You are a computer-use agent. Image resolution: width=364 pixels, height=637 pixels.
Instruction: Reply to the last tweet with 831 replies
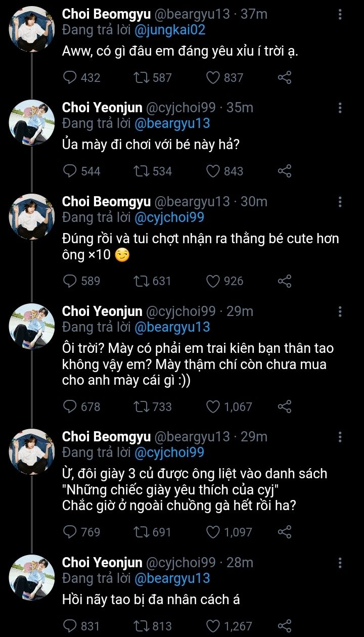click(x=70, y=626)
